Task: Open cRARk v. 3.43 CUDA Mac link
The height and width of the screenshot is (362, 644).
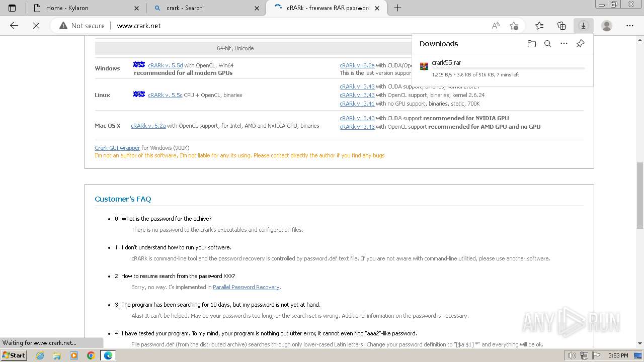Action: point(357,118)
